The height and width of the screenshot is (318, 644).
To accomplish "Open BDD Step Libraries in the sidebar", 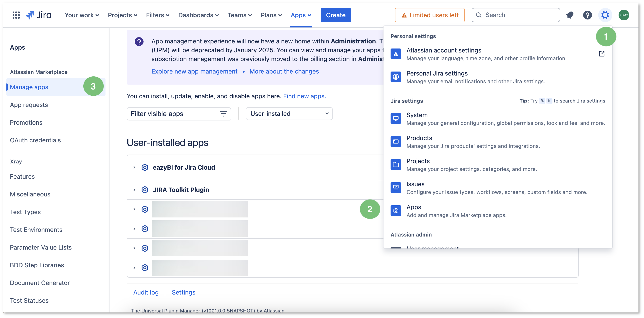I will pyautogui.click(x=37, y=266).
